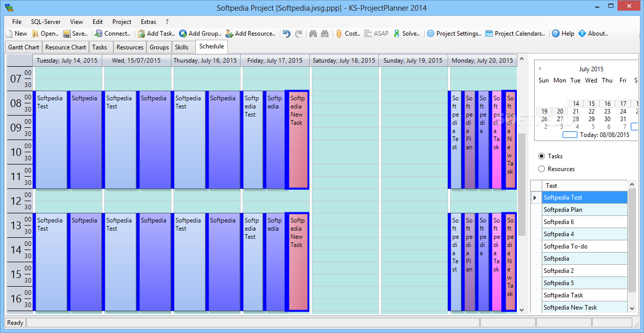The image size is (644, 333).
Task: Click the first binoculars Find icon
Action: tap(313, 34)
